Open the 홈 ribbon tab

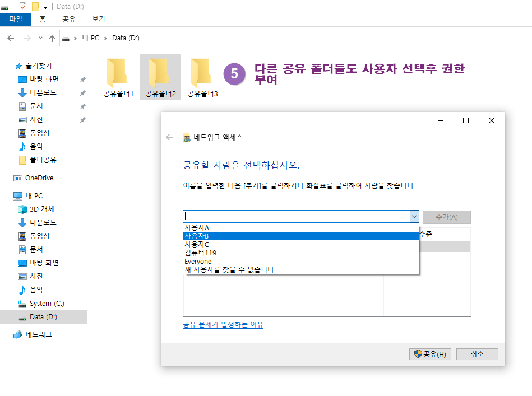tap(43, 20)
